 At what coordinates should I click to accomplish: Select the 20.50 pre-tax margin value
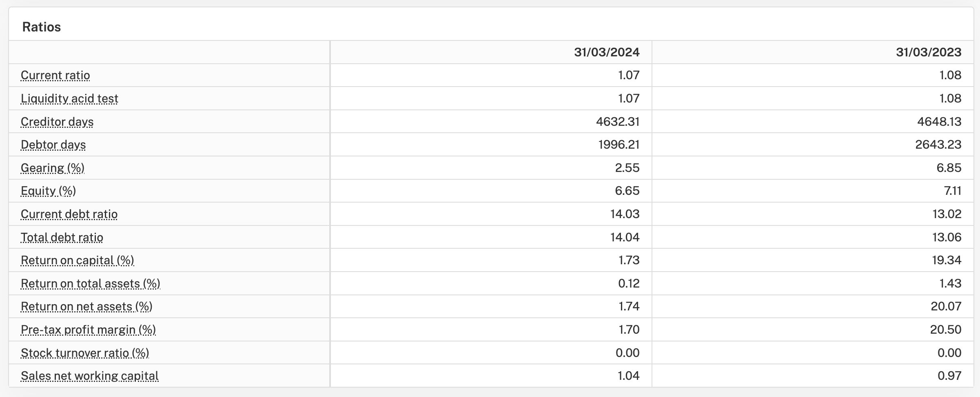coord(946,330)
